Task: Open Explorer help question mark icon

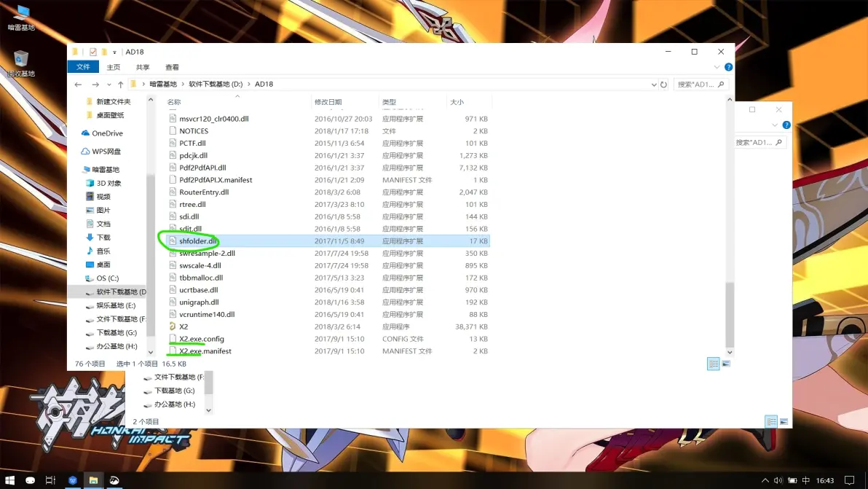Action: pyautogui.click(x=728, y=67)
